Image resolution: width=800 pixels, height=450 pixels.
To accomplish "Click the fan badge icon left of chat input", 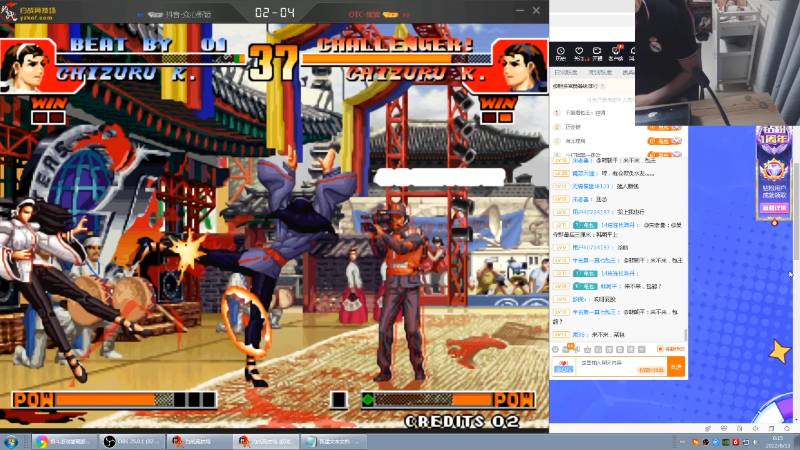I will 564,367.
